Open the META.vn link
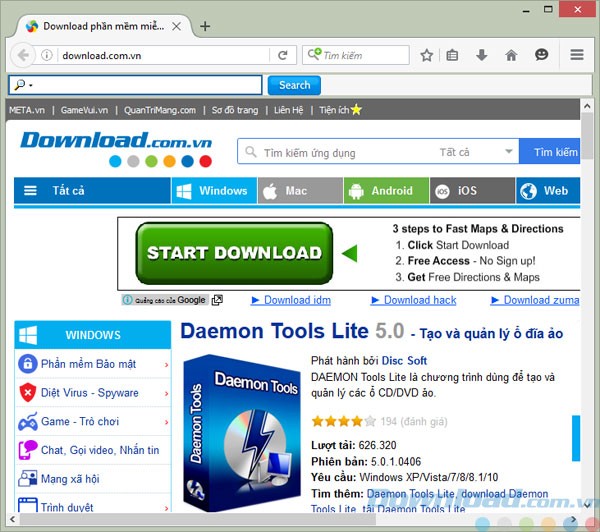The height and width of the screenshot is (532, 600). pyautogui.click(x=27, y=110)
